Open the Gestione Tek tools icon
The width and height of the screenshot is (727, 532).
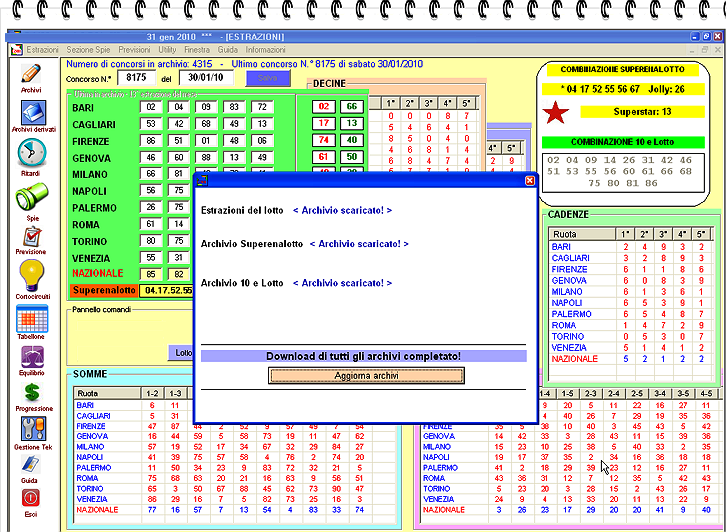31,431
